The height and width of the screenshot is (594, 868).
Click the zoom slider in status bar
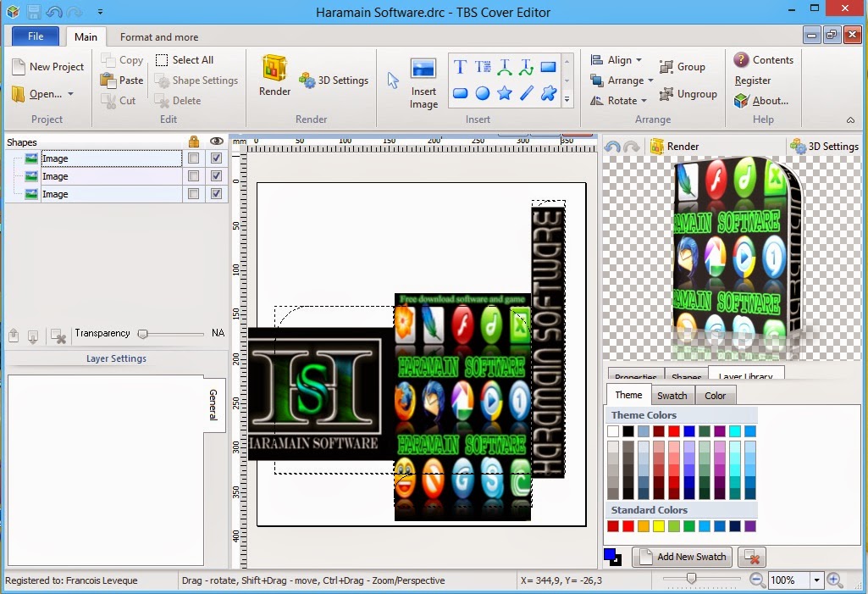[691, 579]
